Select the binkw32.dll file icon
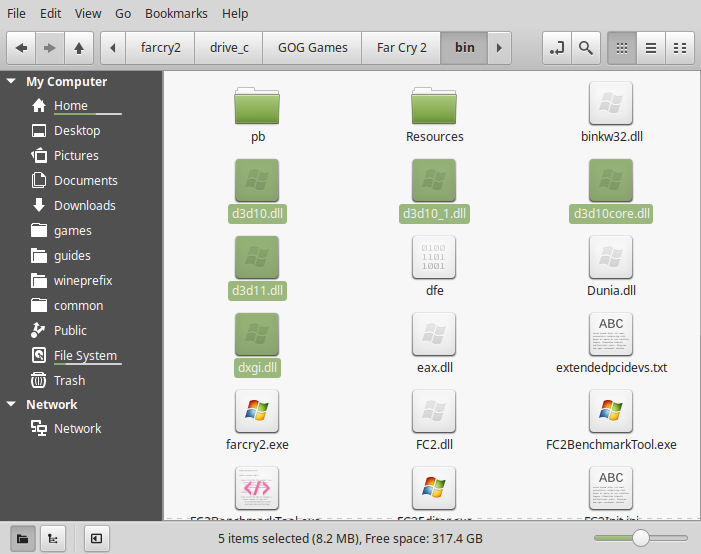 coord(611,103)
